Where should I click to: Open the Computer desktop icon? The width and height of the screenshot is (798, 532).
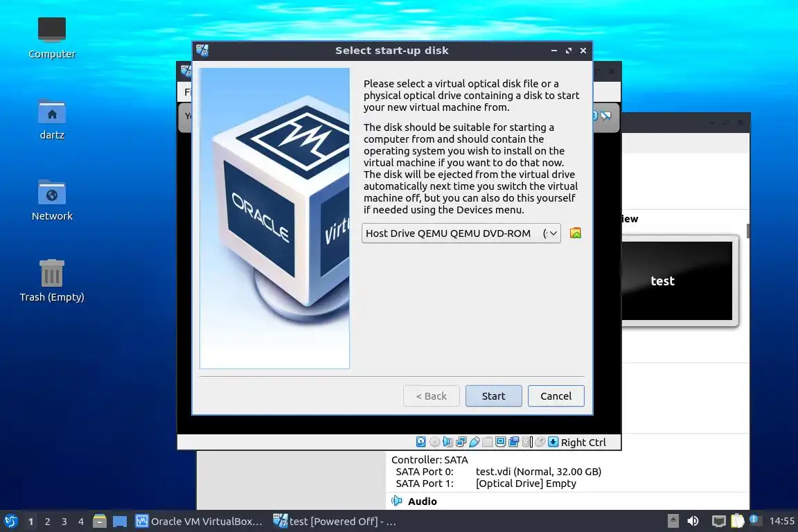[x=52, y=38]
